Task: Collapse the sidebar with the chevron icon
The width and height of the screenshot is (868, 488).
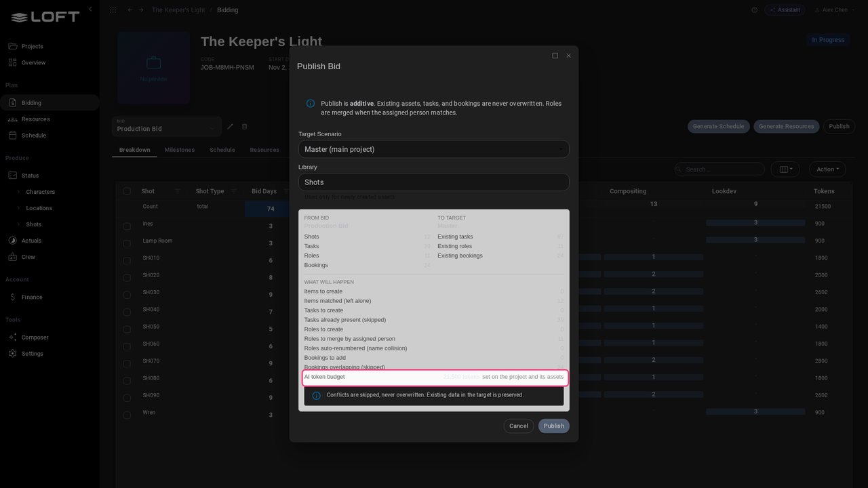Action: tap(90, 9)
